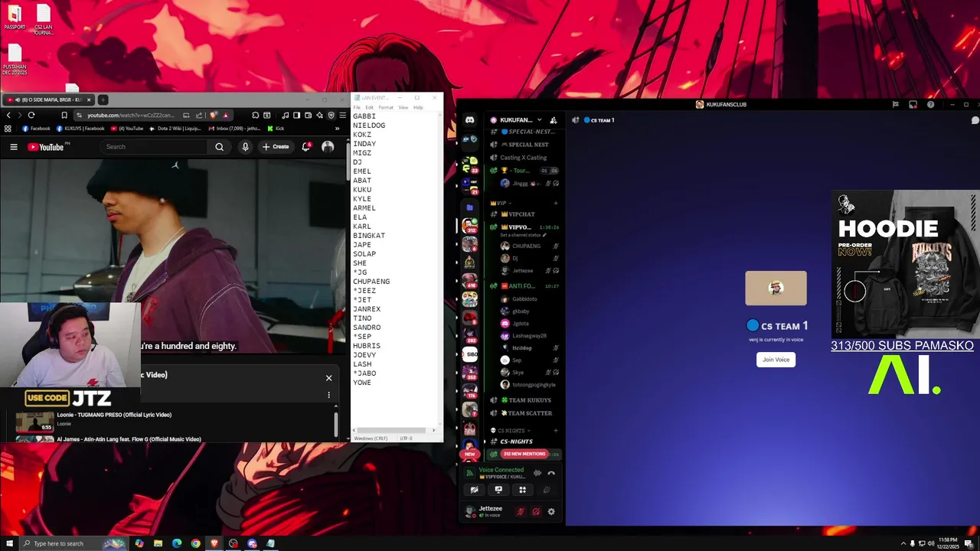
Task: Add channel to CS NIGHTS category plus
Action: (556, 431)
